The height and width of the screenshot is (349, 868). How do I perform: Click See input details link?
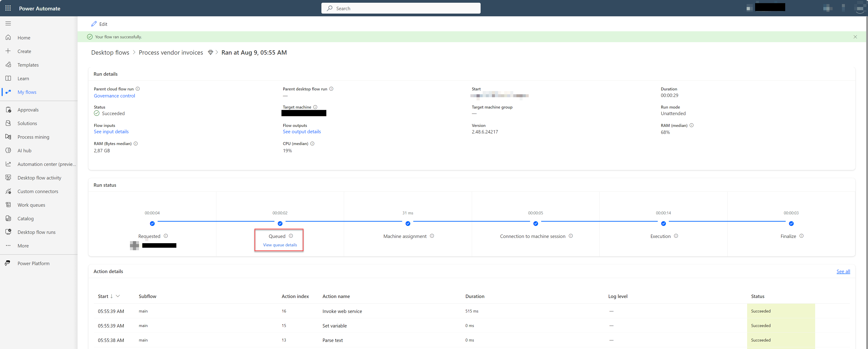(x=111, y=132)
